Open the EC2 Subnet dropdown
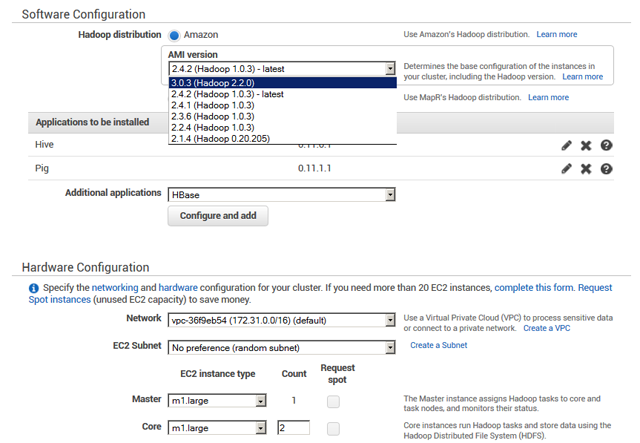640x443 pixels. coord(282,347)
